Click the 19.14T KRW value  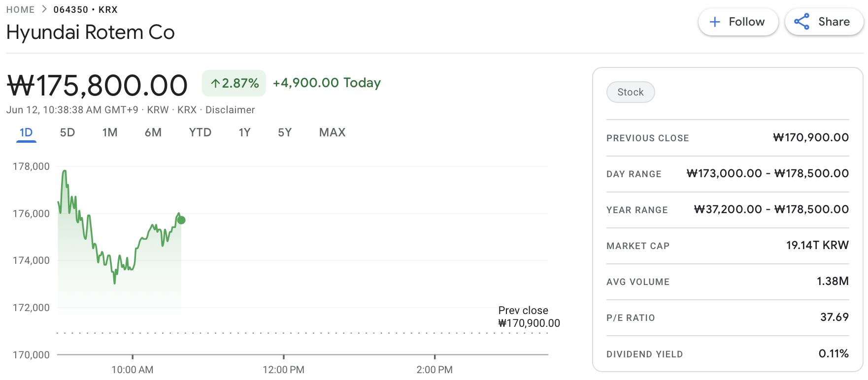[x=817, y=246]
